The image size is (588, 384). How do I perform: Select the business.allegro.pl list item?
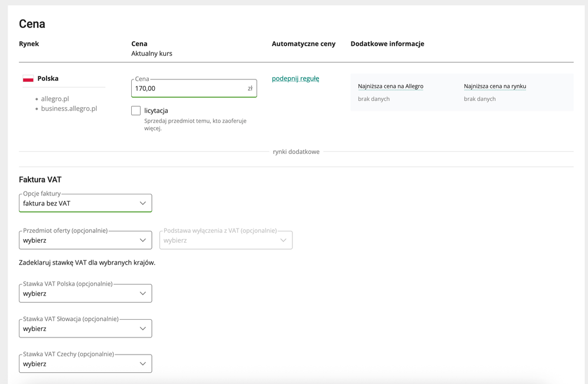69,108
